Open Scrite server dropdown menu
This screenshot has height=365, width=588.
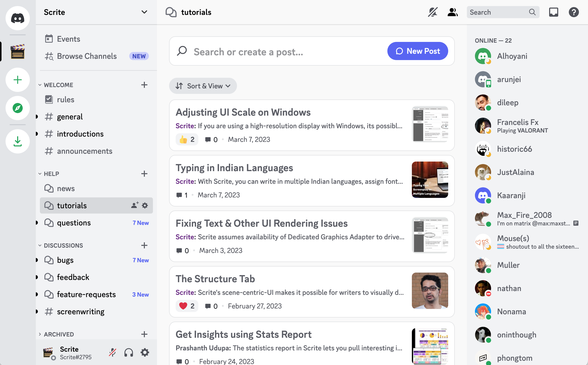[x=144, y=12]
